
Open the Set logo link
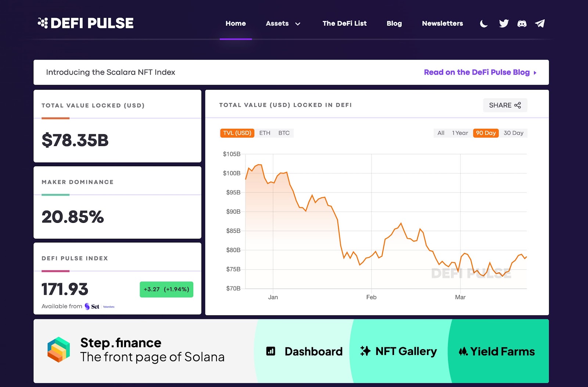tap(92, 306)
